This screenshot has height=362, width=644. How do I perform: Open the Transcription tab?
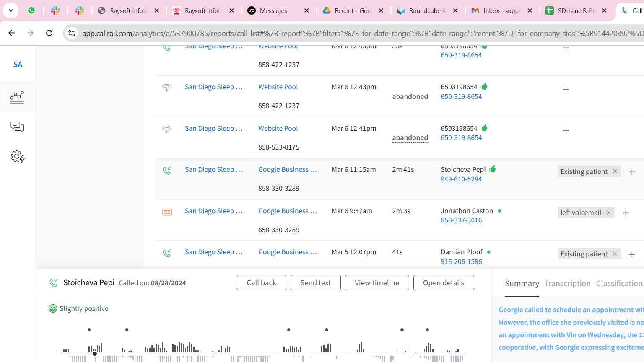tap(567, 284)
